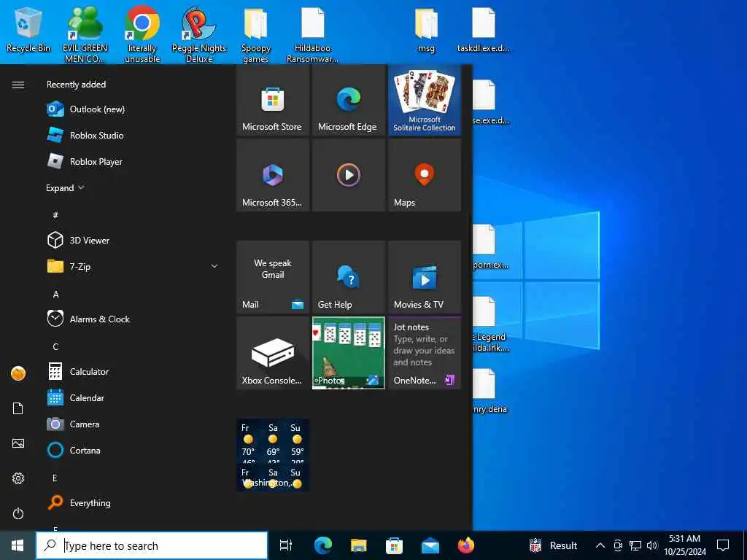Open Task View on the taskbar
747x560 pixels.
click(286, 545)
